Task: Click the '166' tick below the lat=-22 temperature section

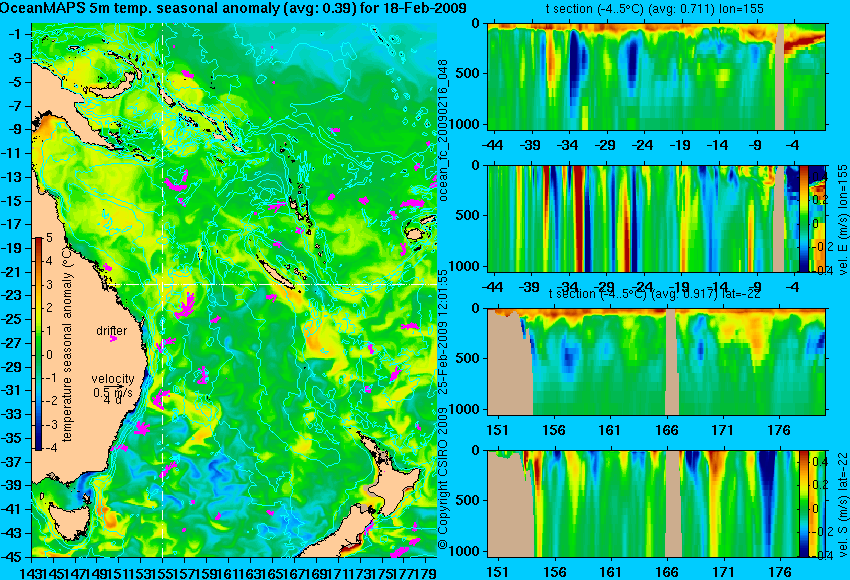Action: pyautogui.click(x=667, y=430)
